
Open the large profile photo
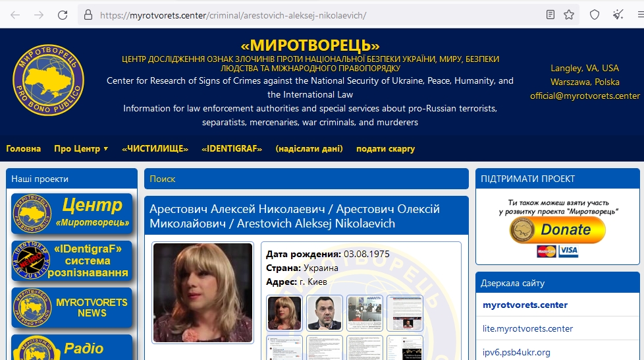pos(203,293)
